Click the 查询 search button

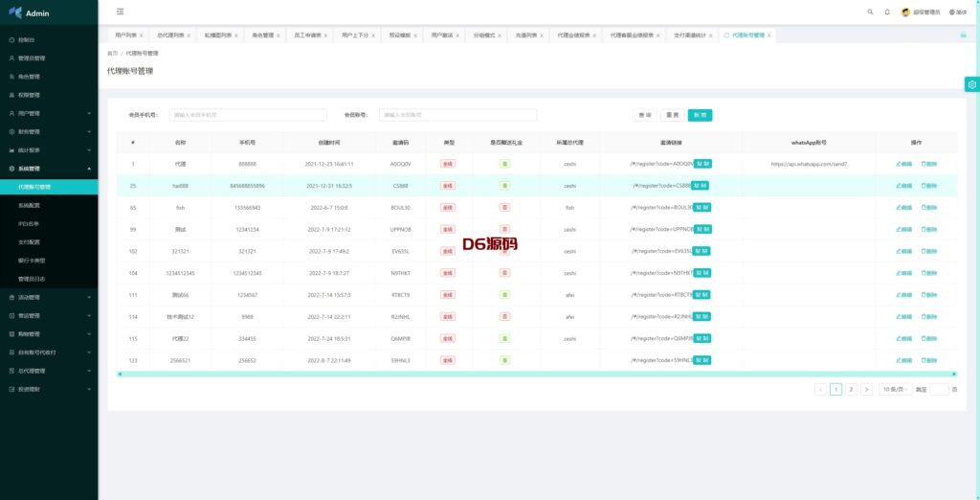645,115
